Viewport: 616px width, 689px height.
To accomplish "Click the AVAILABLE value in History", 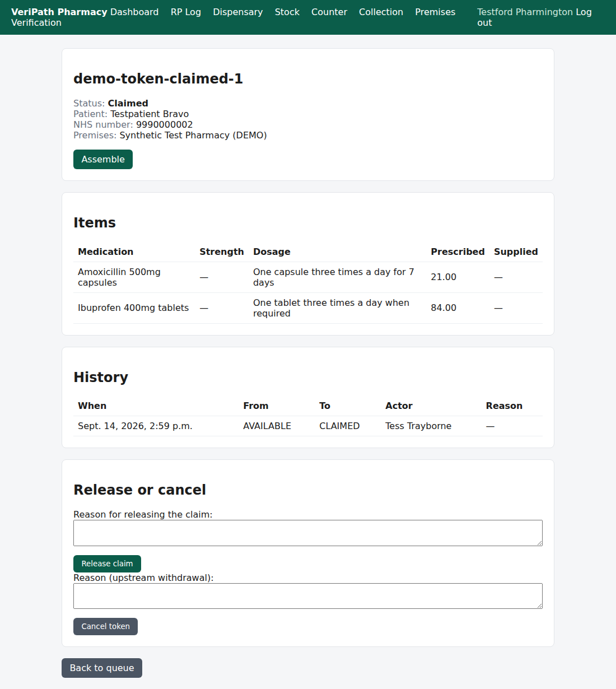I will [267, 426].
